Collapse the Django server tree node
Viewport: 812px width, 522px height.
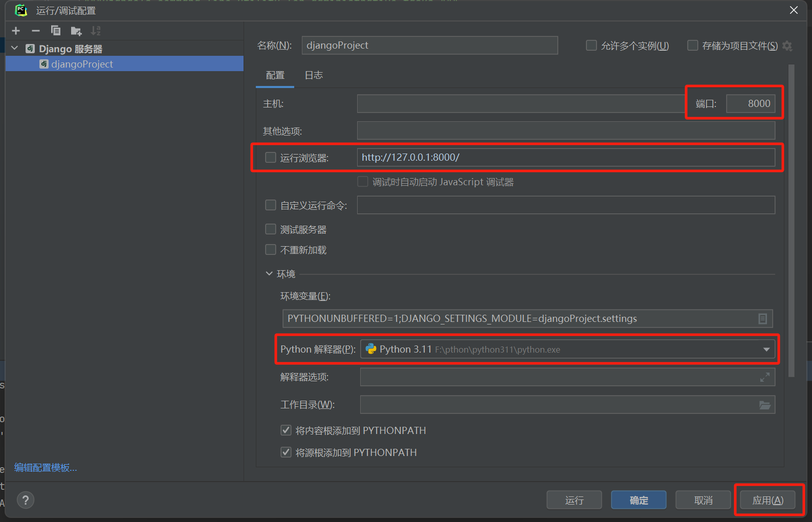click(15, 49)
